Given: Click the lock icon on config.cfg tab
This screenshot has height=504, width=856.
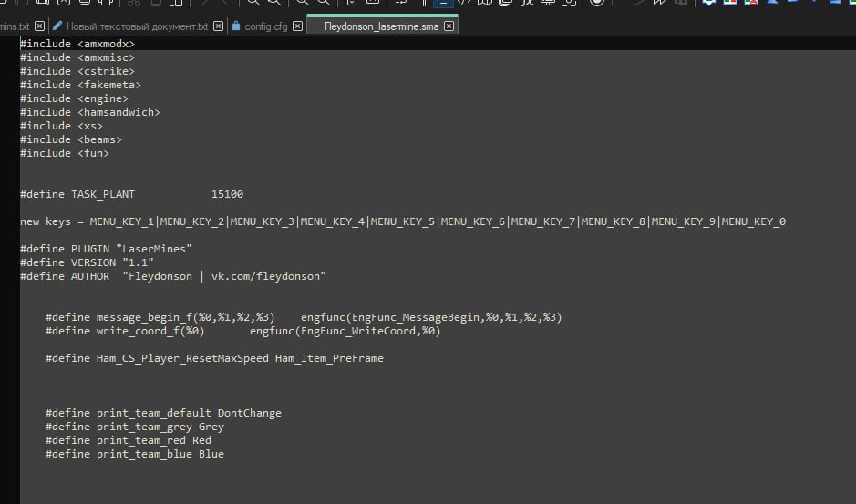Looking at the screenshot, I should [x=236, y=26].
